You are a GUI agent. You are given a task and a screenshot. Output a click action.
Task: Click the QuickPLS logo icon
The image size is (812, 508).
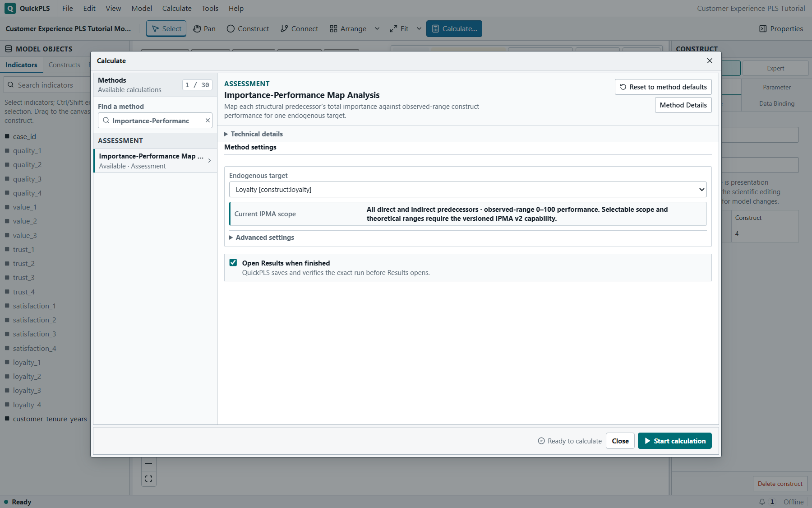(x=10, y=8)
